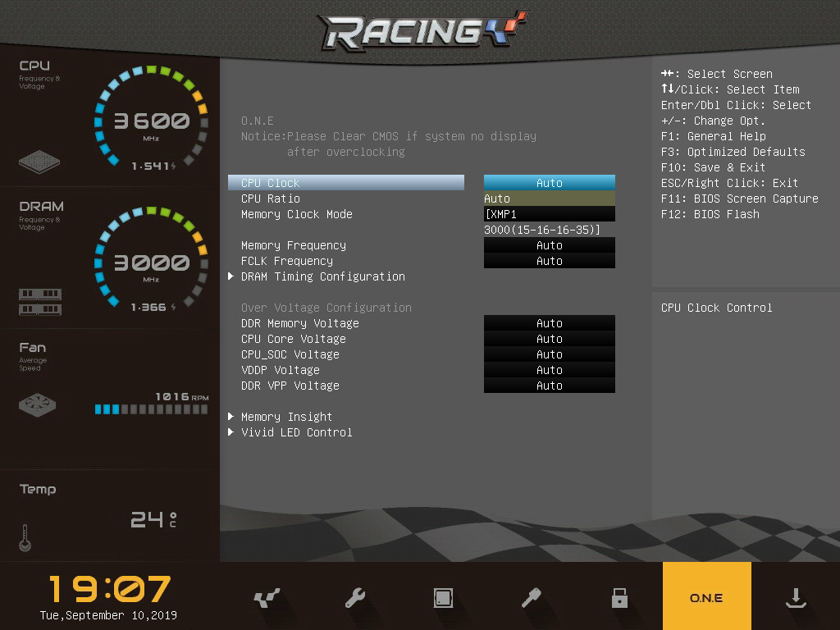Open DDR Memory Voltage Auto value

point(549,323)
